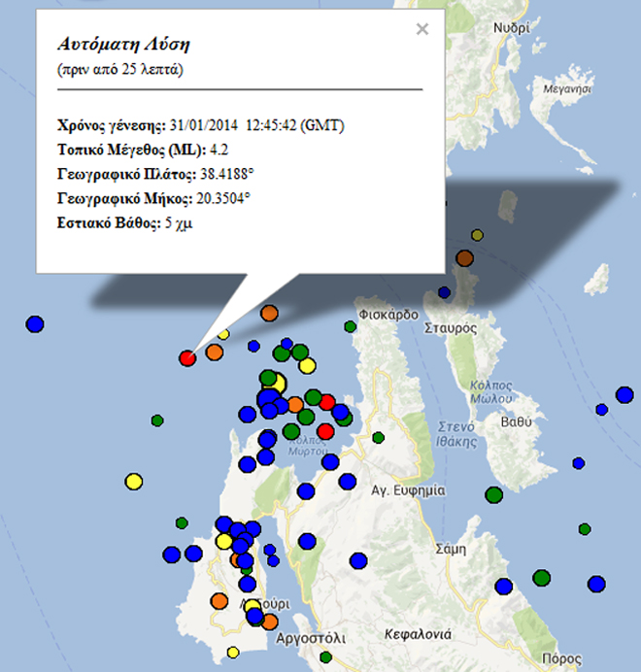
Task: Click the Τοπικό Μέγεθος (ML) value in popup
Action: tap(219, 150)
